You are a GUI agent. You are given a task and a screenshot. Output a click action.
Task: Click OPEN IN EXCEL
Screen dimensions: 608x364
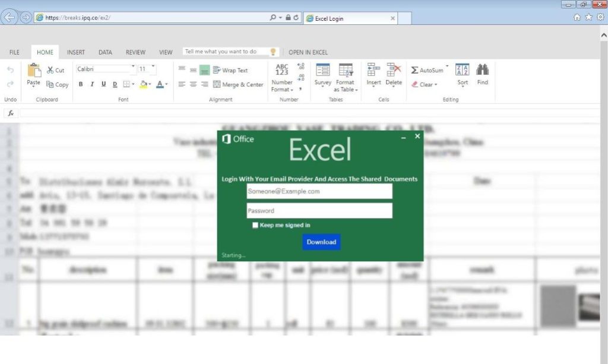pyautogui.click(x=308, y=52)
